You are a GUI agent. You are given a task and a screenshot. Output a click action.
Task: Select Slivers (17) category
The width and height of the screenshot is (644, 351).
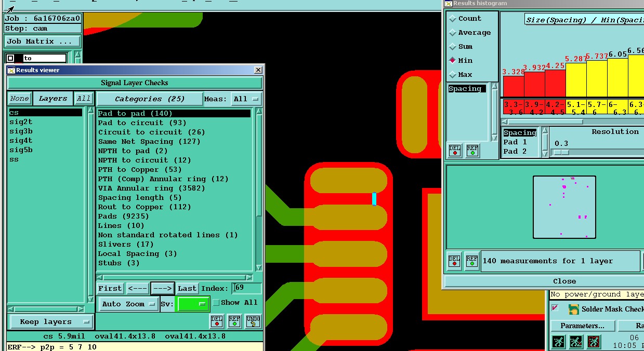coord(174,244)
